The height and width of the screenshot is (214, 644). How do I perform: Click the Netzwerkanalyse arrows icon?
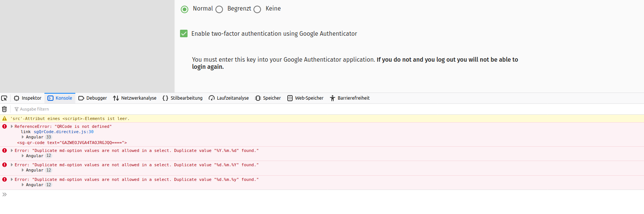[x=116, y=98]
